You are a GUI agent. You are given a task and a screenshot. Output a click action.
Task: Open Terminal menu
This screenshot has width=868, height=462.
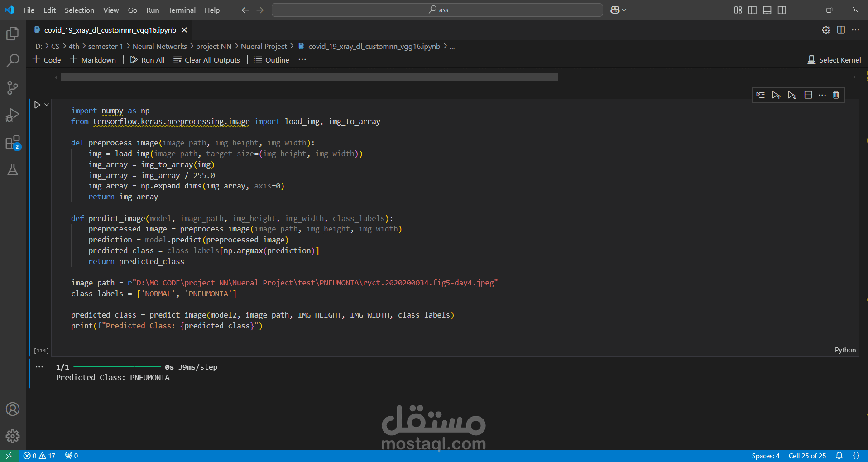click(182, 10)
